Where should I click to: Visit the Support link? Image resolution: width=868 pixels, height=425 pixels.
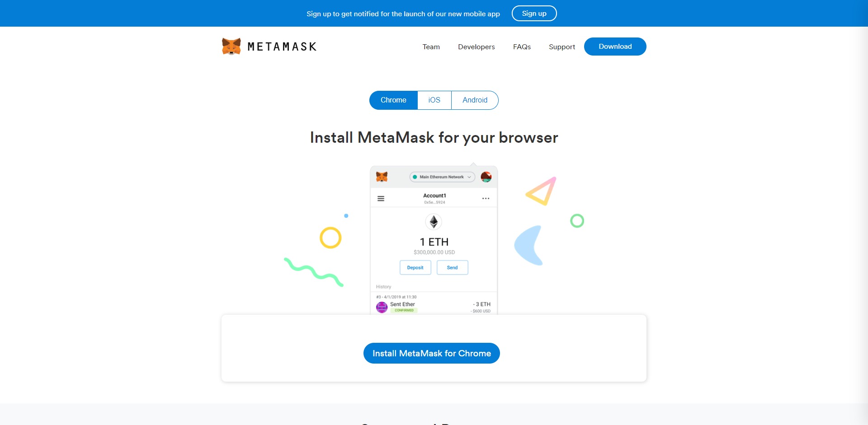pyautogui.click(x=562, y=47)
